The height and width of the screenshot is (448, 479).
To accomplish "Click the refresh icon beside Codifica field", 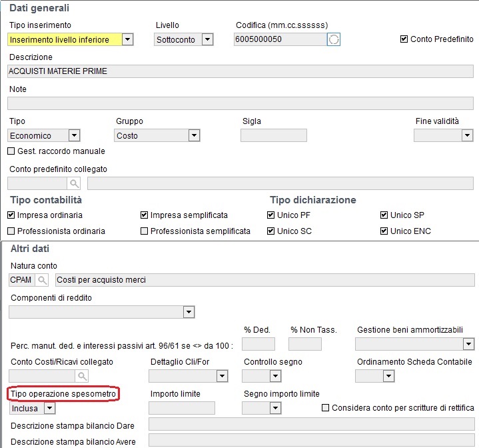I will coord(334,39).
